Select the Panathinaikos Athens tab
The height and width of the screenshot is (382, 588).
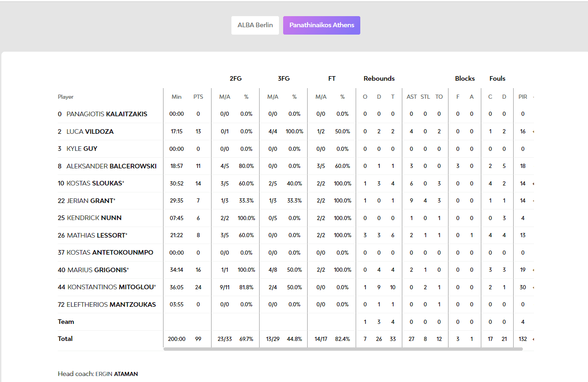321,25
